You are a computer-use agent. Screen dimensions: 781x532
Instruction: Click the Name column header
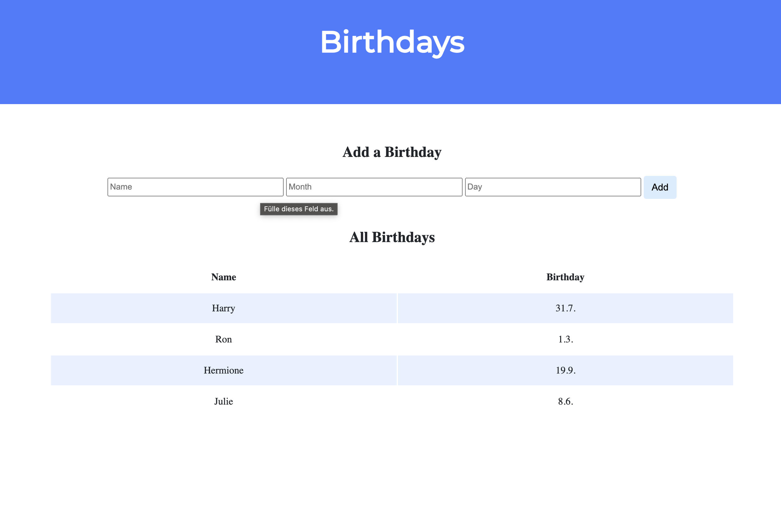tap(223, 277)
